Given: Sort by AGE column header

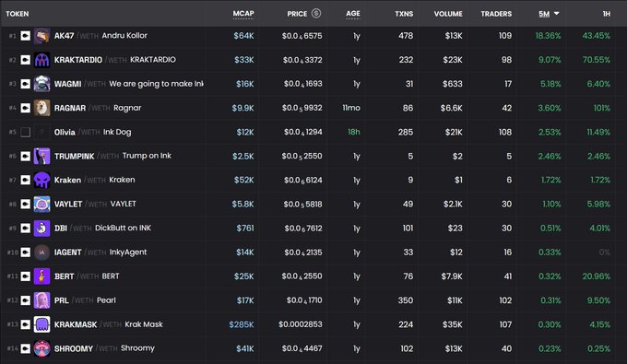Looking at the screenshot, I should tap(352, 14).
